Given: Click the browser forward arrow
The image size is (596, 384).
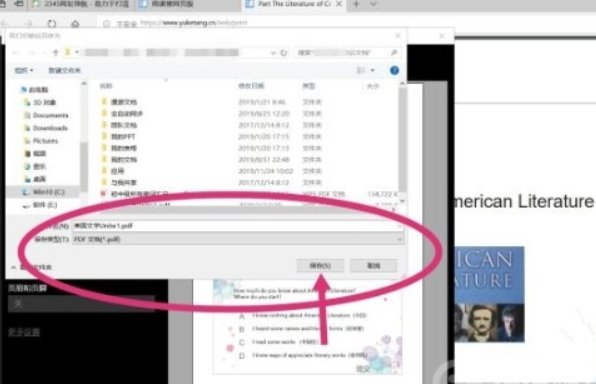Looking at the screenshot, I should pyautogui.click(x=28, y=24).
